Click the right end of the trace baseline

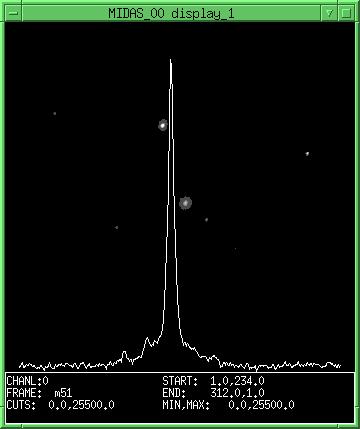click(x=340, y=366)
